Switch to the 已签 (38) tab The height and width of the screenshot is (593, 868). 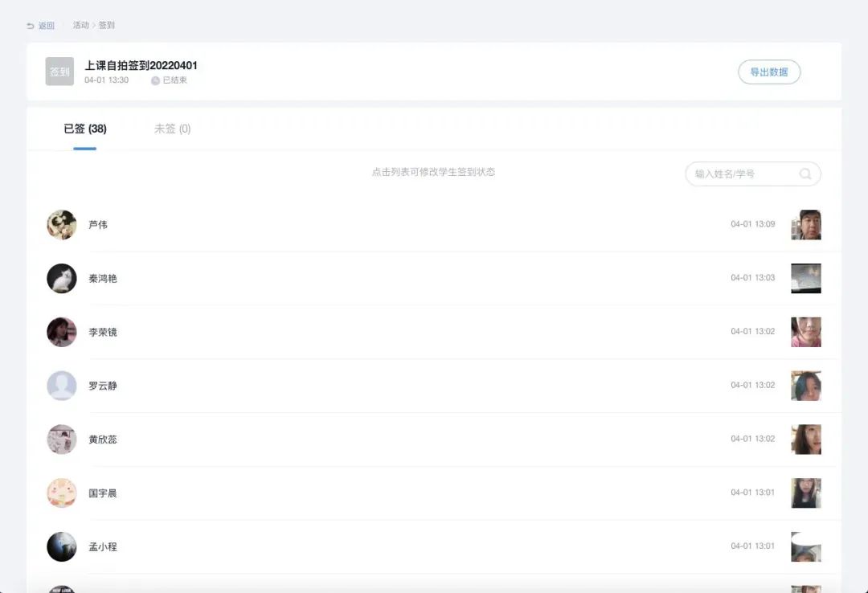tap(85, 129)
